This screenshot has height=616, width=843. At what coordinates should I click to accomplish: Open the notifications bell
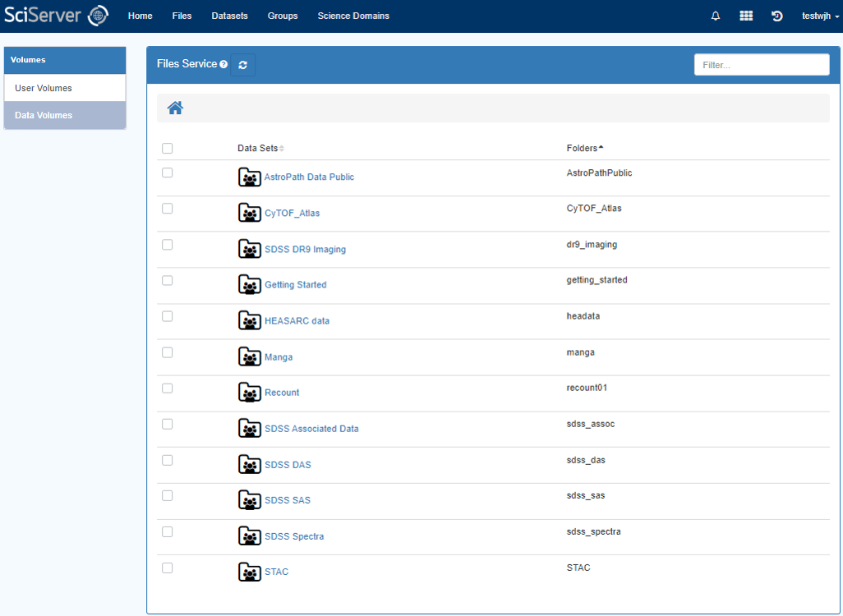click(716, 16)
